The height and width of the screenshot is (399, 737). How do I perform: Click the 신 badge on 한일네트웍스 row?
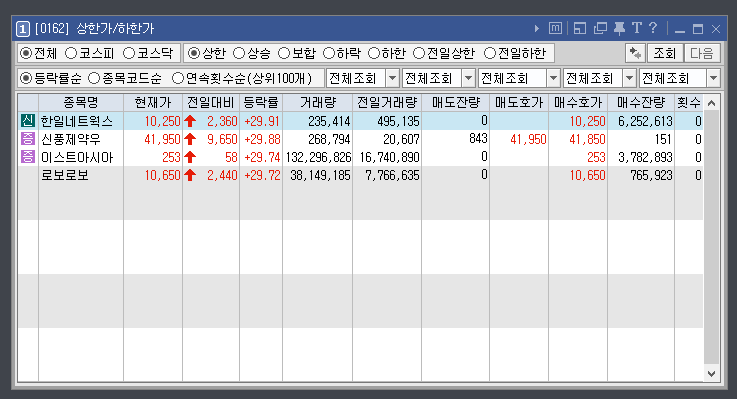tap(28, 121)
